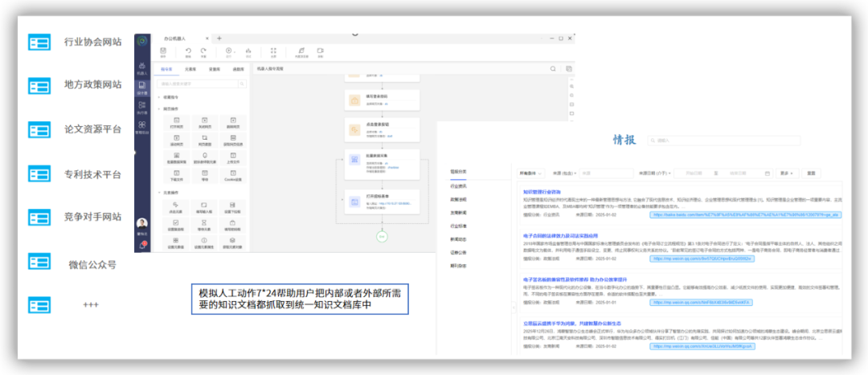
Task: Open the 更多 filter dropdown
Action: point(787,173)
